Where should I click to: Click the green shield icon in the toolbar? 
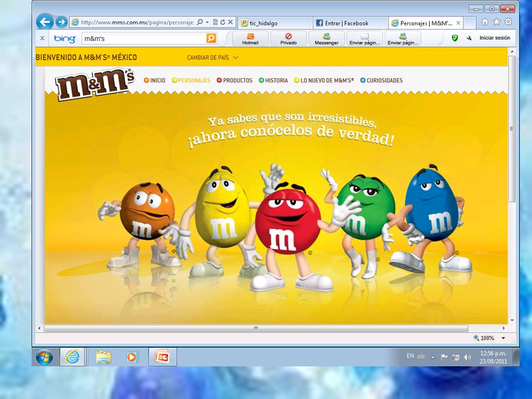coord(455,38)
